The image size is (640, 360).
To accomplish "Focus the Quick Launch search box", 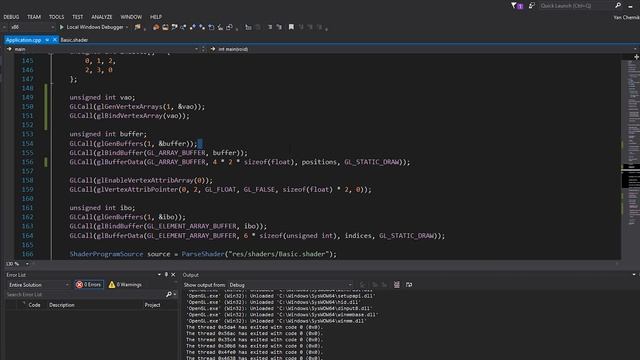I will 576,6.
